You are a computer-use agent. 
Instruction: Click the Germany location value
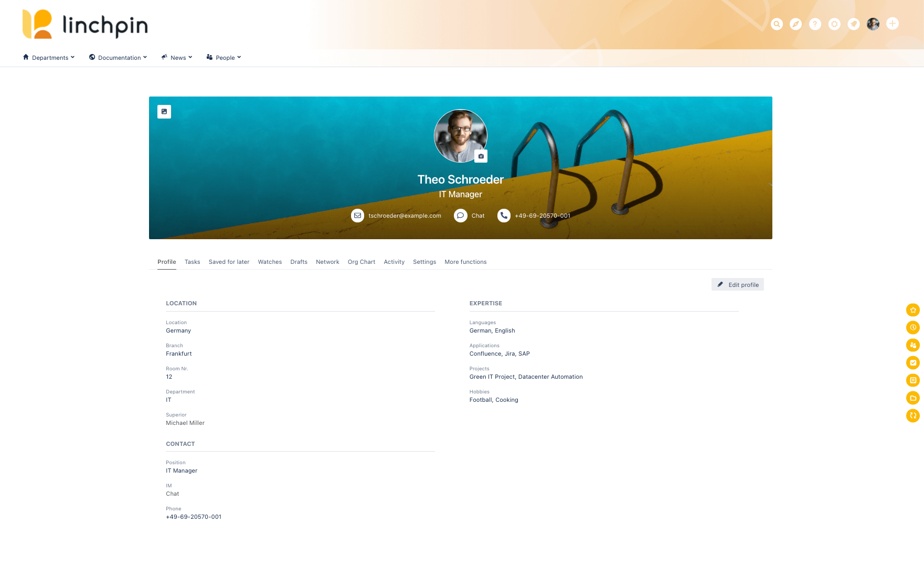point(178,330)
